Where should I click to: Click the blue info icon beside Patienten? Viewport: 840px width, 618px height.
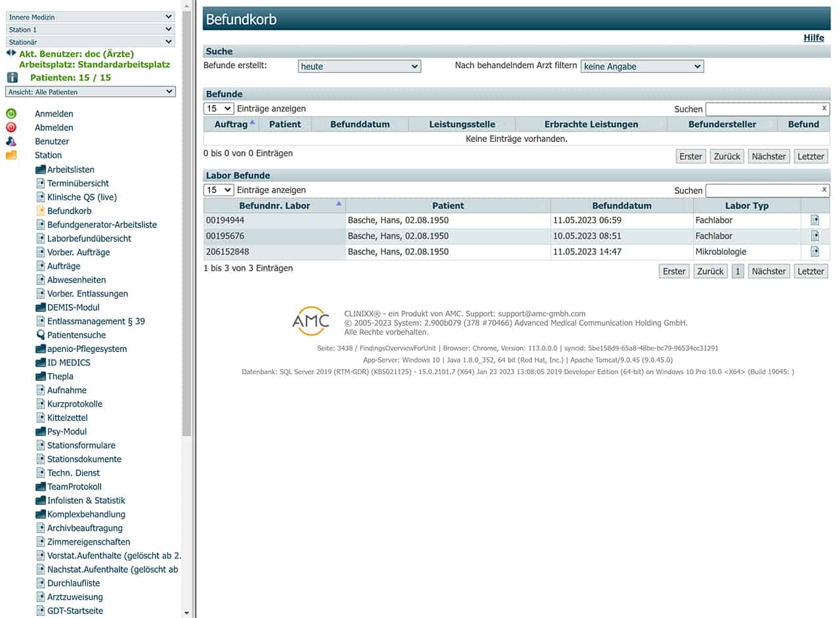[12, 77]
